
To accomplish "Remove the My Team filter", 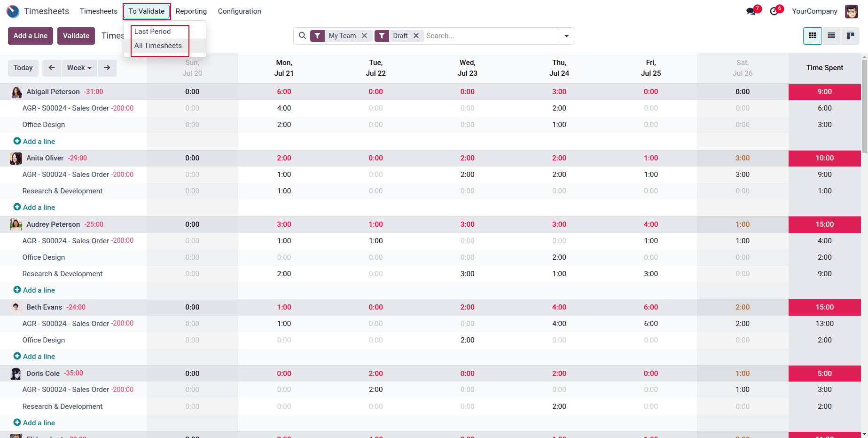I will [x=365, y=35].
